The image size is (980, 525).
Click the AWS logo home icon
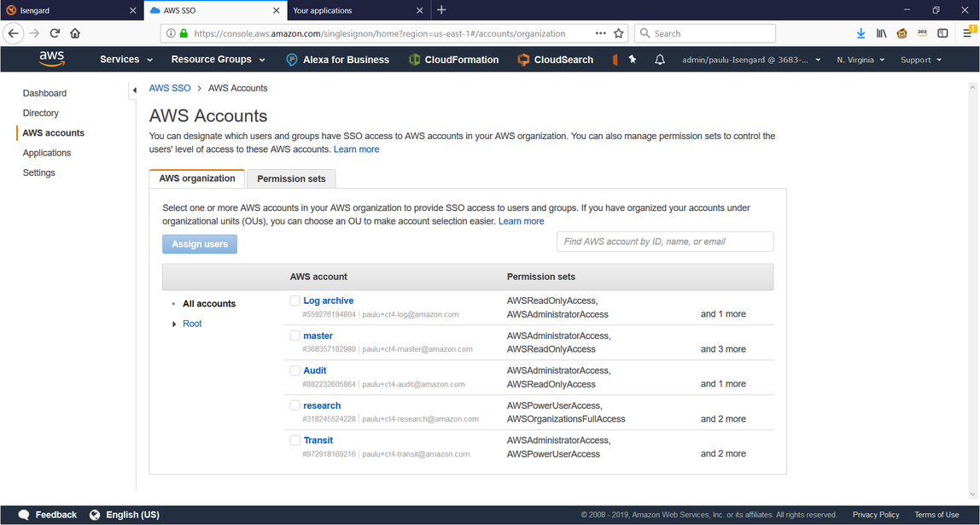(51, 59)
